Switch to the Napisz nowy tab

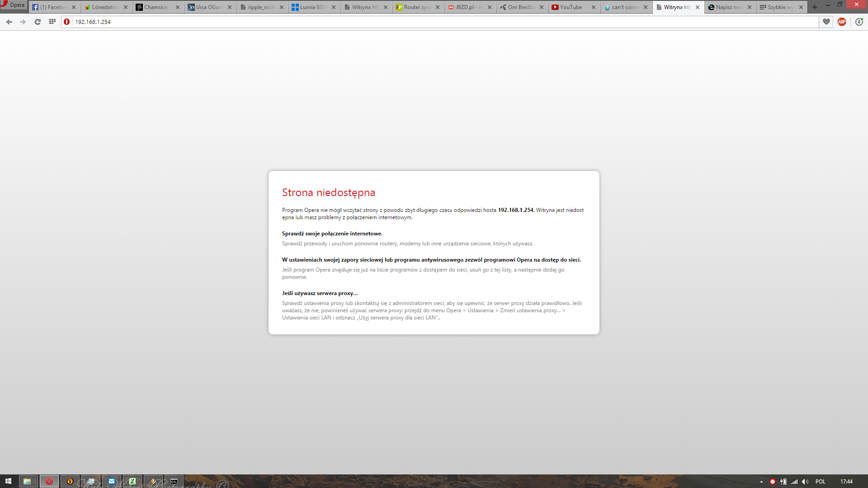click(730, 7)
